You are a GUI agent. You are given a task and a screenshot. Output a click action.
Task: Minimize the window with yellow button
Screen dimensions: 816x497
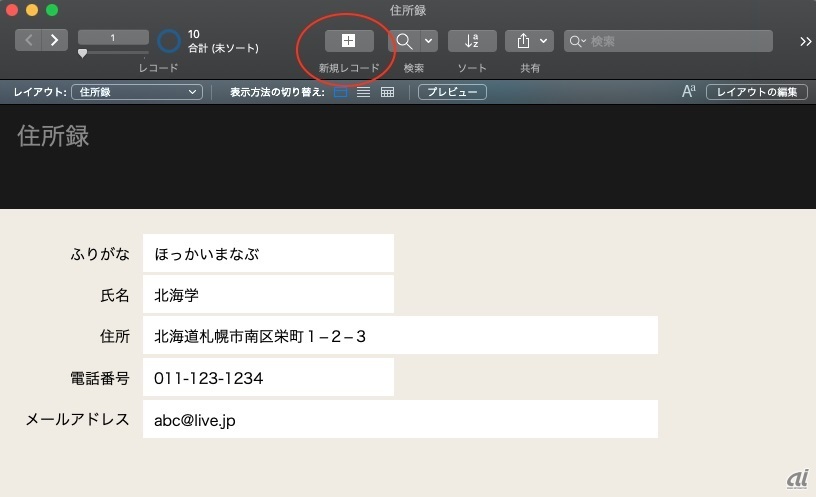(32, 9)
